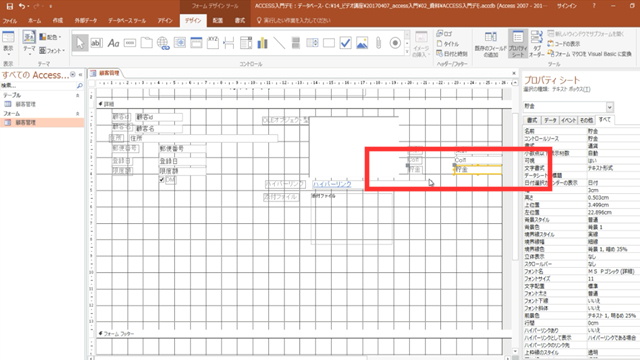
Task: Click the ロゴ button
Action: pos(444,34)
